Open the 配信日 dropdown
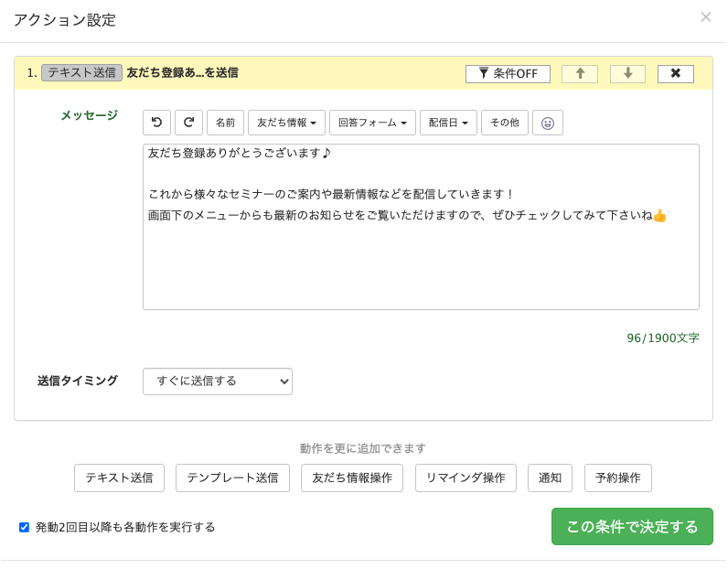 (x=448, y=123)
